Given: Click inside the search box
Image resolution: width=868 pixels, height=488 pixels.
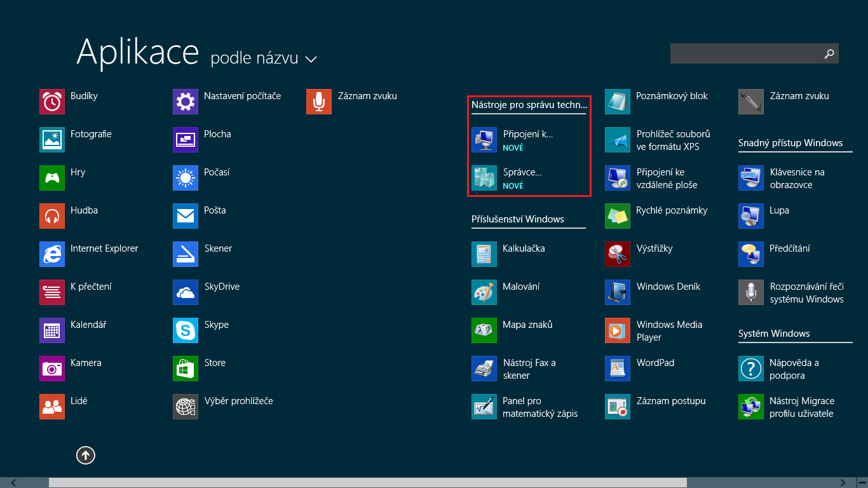Looking at the screenshot, I should [x=750, y=53].
